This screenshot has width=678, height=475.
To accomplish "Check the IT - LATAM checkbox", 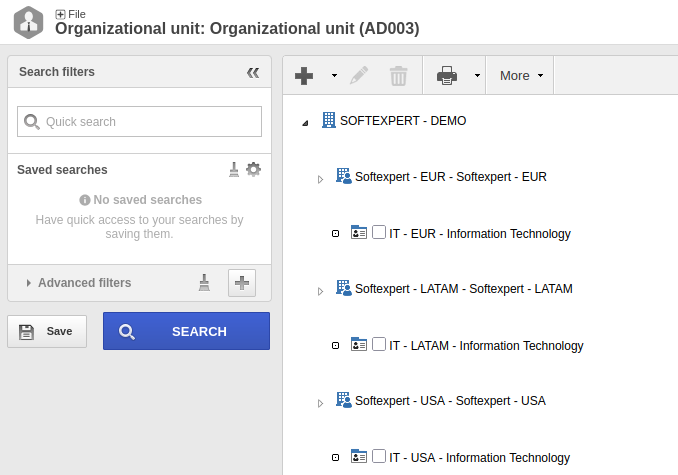I will 379,344.
